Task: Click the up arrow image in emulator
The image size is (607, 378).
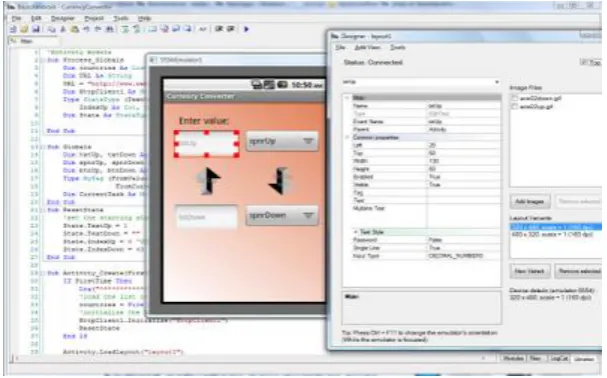Action: click(208, 181)
